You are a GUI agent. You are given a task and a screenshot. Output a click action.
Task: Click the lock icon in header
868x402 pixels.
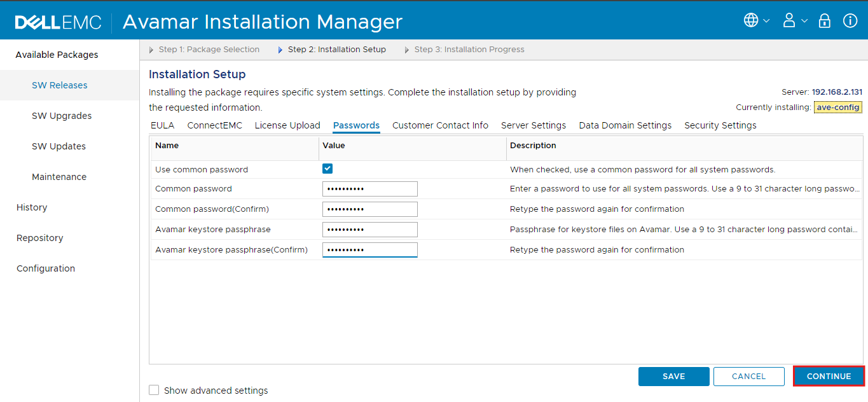pyautogui.click(x=825, y=20)
